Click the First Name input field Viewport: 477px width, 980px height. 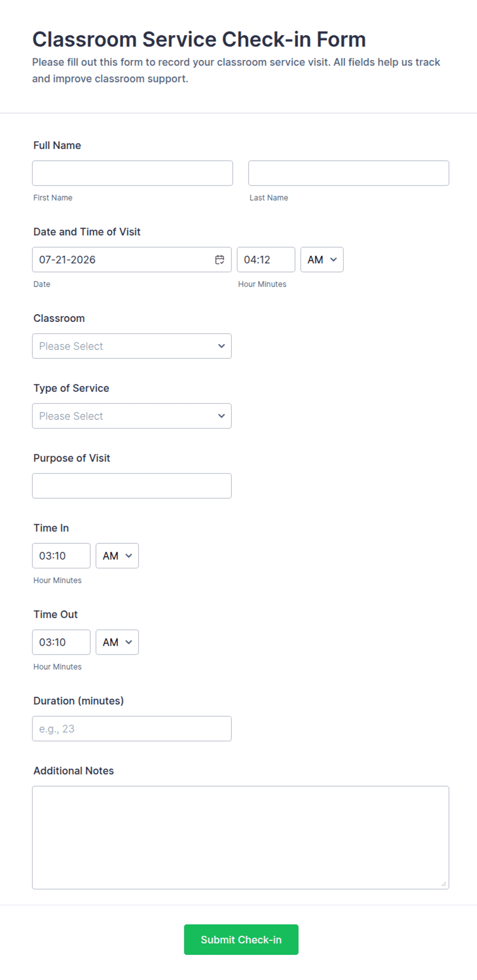coord(132,173)
